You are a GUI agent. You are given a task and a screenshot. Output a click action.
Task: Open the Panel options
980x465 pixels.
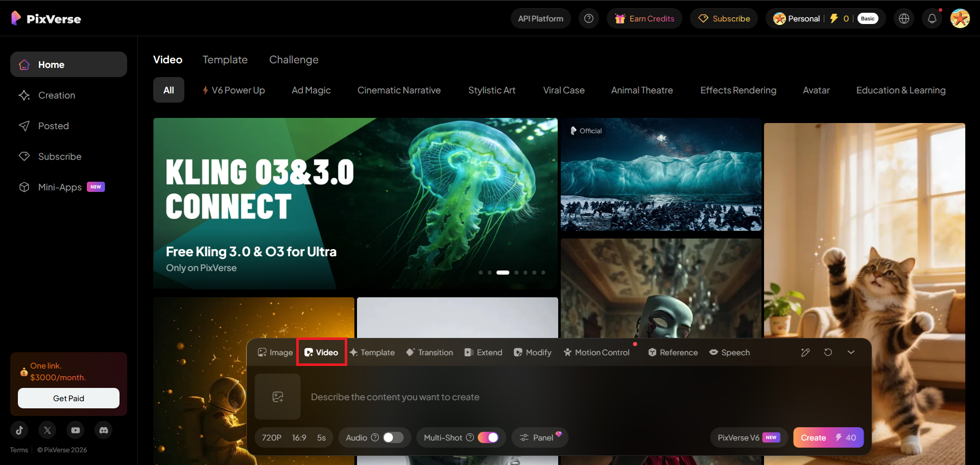pyautogui.click(x=539, y=437)
